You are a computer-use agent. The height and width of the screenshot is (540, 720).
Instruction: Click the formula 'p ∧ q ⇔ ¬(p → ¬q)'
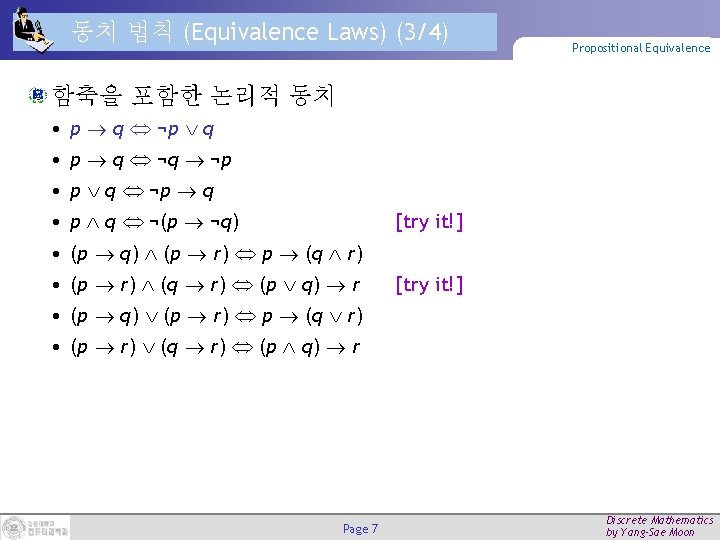(x=154, y=223)
